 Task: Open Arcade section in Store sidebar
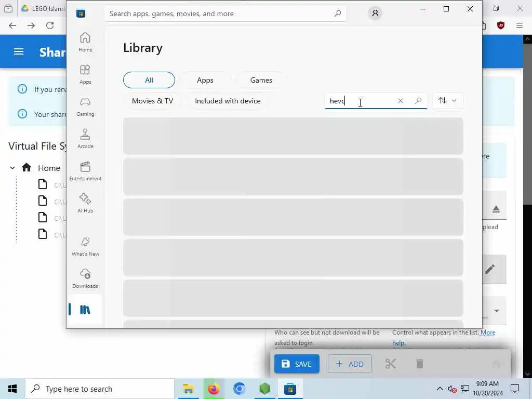point(85,139)
